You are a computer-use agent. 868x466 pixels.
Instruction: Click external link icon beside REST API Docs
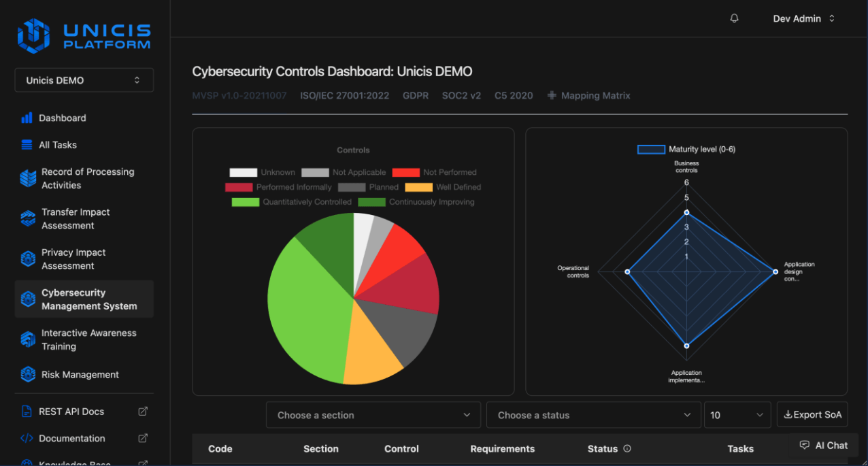point(143,412)
